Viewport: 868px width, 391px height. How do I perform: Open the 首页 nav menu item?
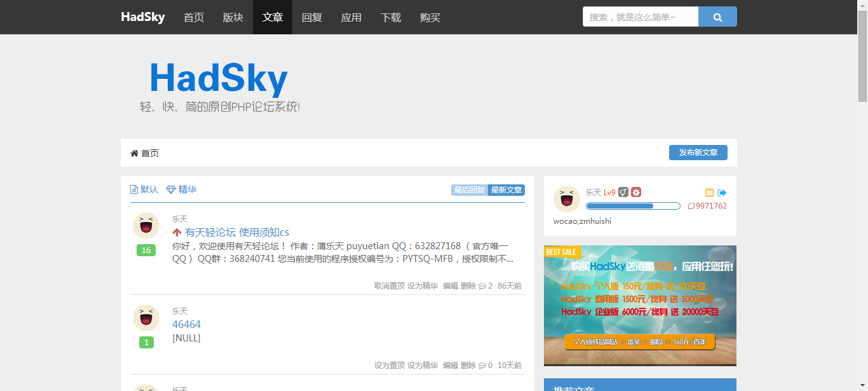(194, 17)
